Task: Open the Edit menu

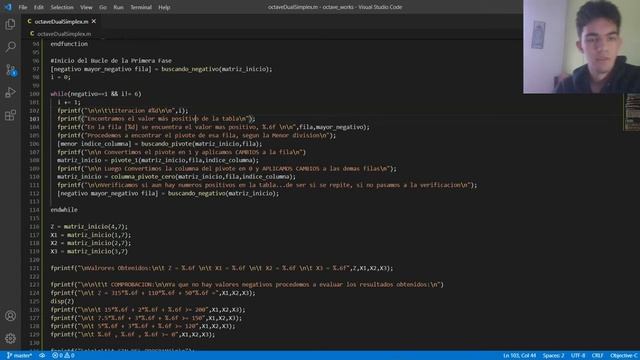Action: coord(39,7)
